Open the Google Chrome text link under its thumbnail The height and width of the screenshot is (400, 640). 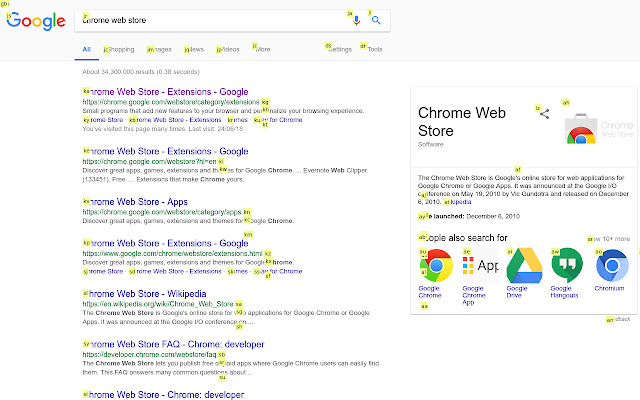coord(430,292)
